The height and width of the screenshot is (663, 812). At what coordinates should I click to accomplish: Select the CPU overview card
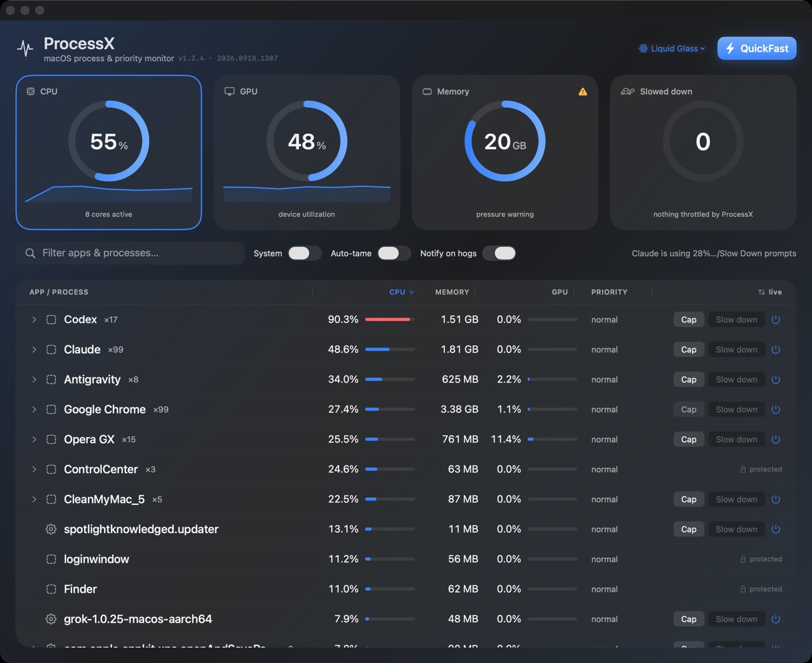tap(109, 152)
